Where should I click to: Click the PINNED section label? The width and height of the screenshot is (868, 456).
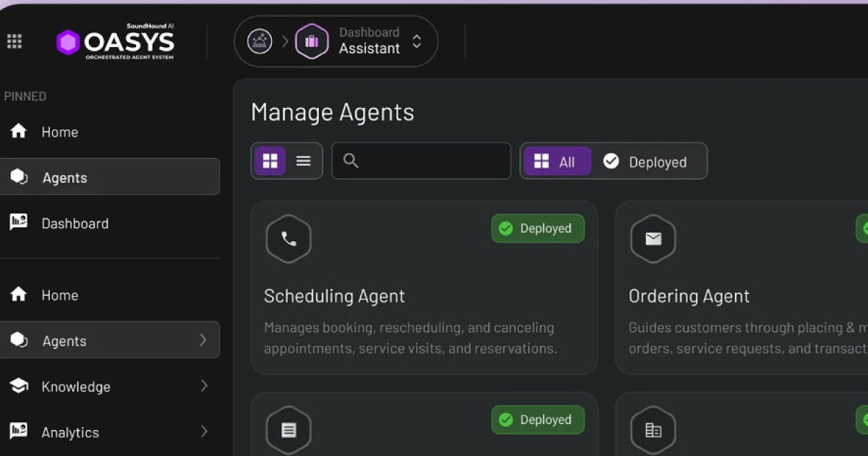pos(25,96)
